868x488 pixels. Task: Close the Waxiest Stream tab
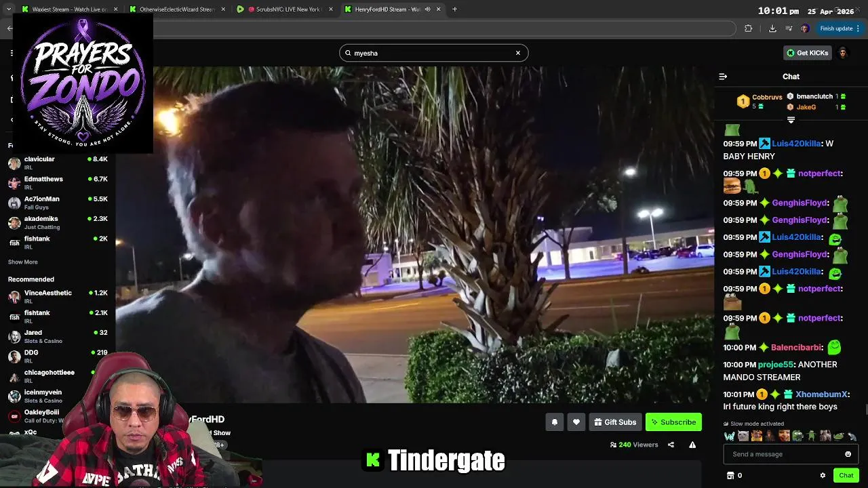116,9
